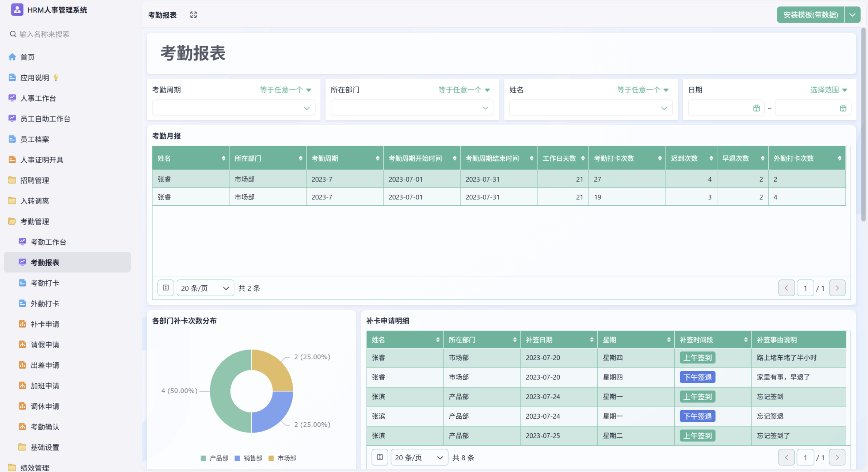Screen dimensions: 868x472
Task: Click the 安装模板(带数据) button
Action: [811, 15]
